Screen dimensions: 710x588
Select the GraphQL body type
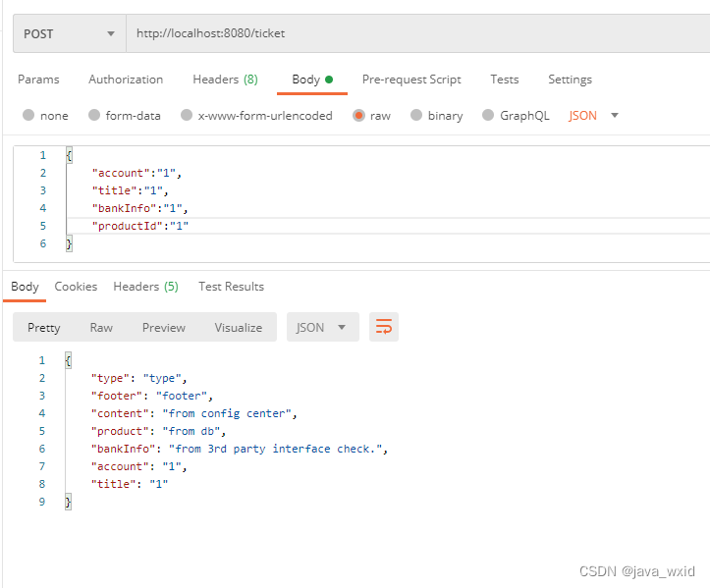516,116
